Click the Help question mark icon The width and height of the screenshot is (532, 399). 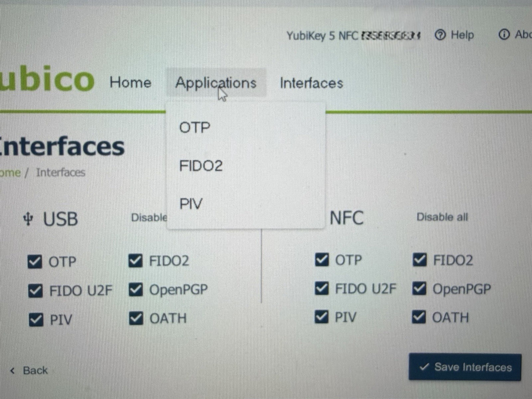tap(440, 35)
